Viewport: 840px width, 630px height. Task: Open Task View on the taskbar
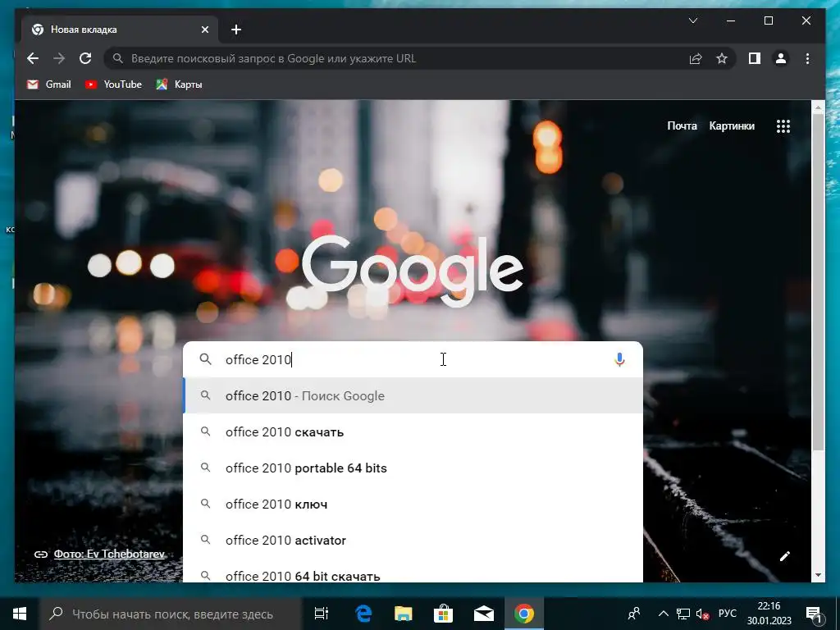pyautogui.click(x=321, y=614)
